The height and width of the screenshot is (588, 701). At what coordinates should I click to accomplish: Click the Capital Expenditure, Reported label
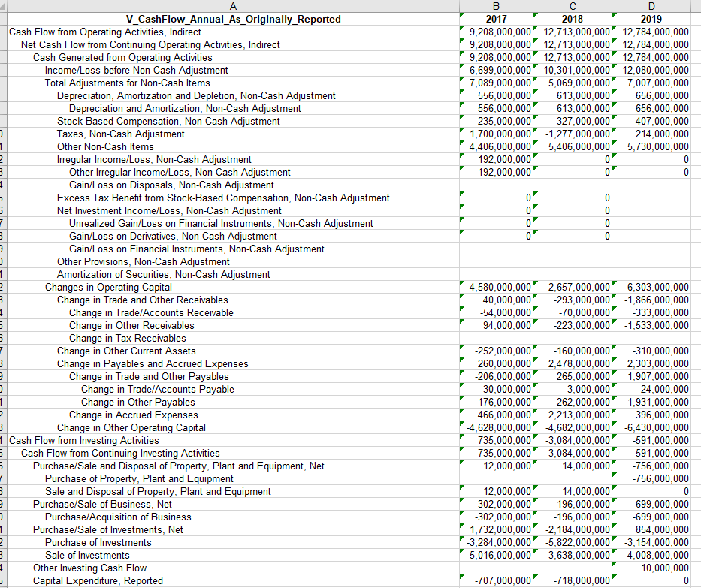tap(94, 580)
